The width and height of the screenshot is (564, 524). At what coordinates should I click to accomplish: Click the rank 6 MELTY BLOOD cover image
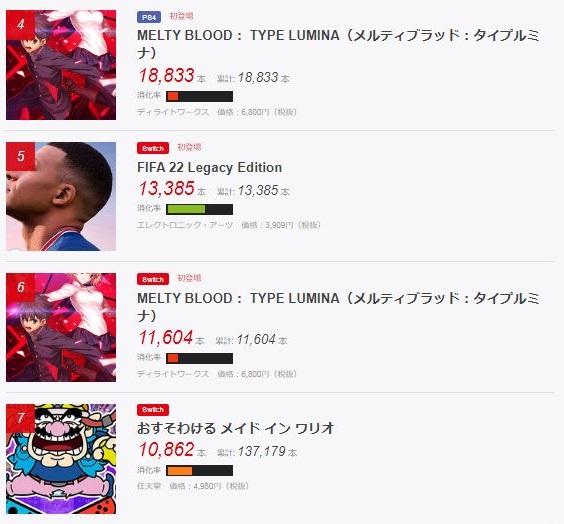click(x=61, y=327)
